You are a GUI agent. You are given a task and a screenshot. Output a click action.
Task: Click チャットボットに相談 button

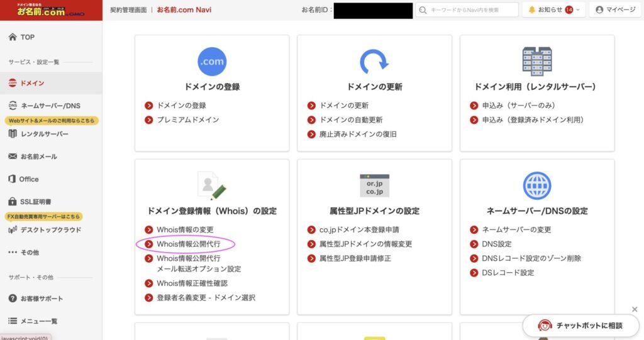[x=580, y=326]
